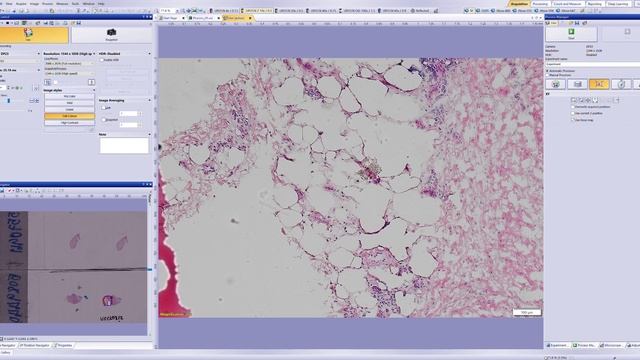Choose the High Contrast image style
Screen dimensions: 640x360
(x=69, y=122)
